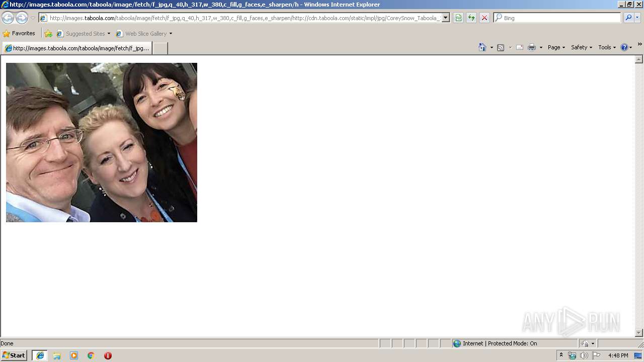Click Internet Explorer taskbar icon
644x362 pixels.
point(40,355)
